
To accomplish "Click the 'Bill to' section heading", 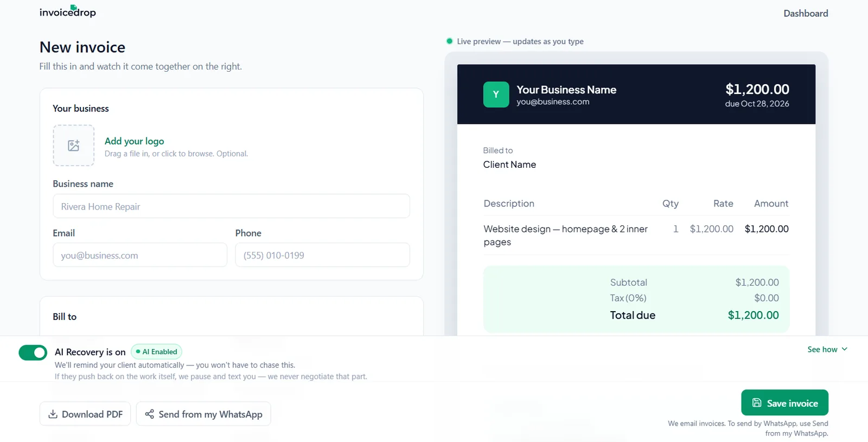I will [65, 317].
